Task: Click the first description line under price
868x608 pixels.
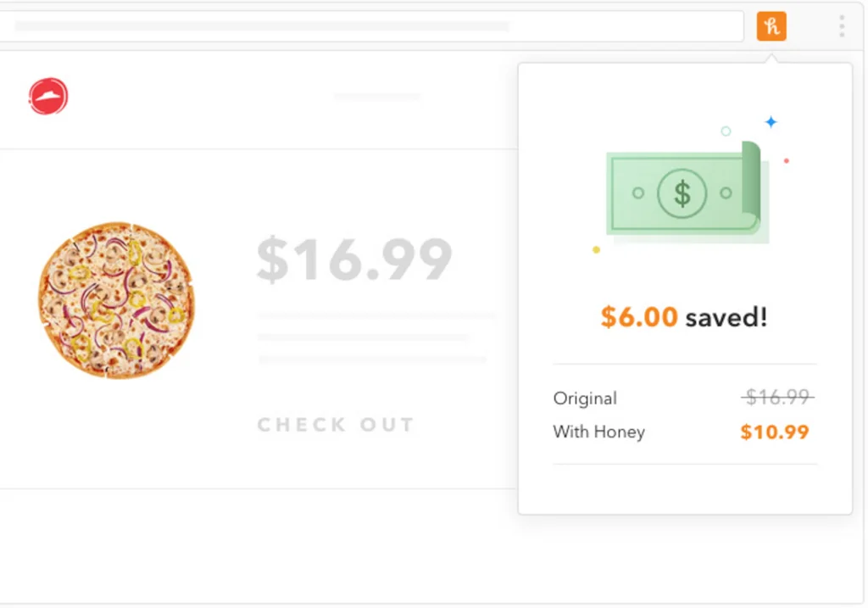Action: pyautogui.click(x=377, y=315)
